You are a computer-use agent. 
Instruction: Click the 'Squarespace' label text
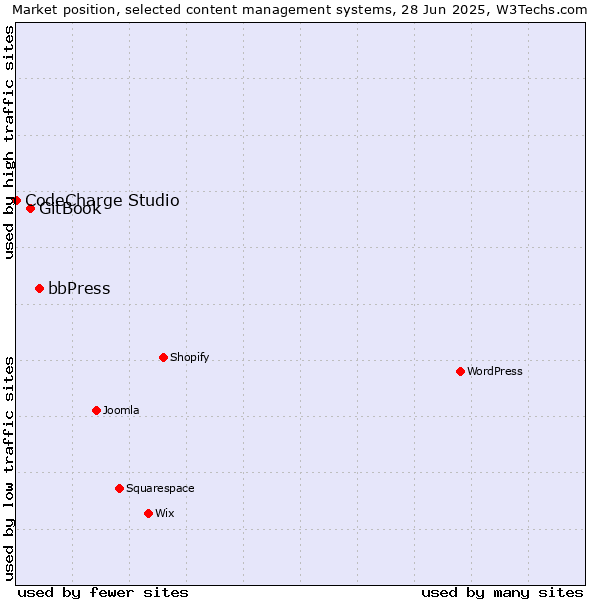(x=160, y=489)
